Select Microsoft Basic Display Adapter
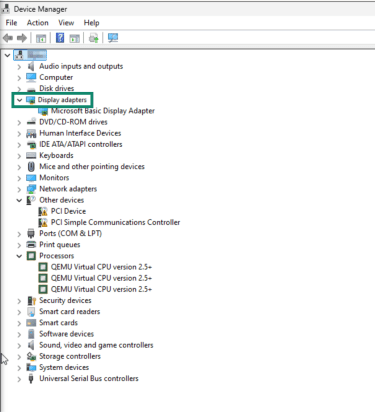375x412 pixels. (x=103, y=111)
